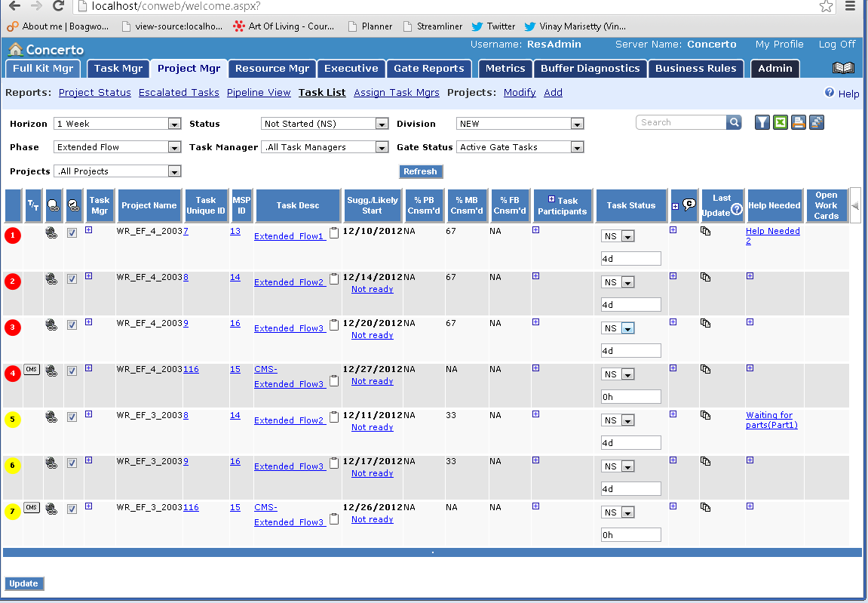Screen dimensions: 868x603
Task: Open the Task Manager dropdown
Action: click(x=325, y=147)
